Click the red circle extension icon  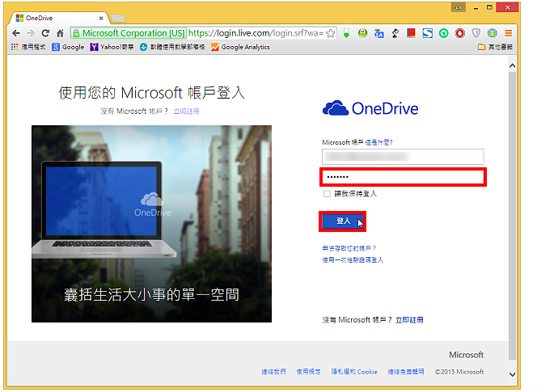click(460, 33)
